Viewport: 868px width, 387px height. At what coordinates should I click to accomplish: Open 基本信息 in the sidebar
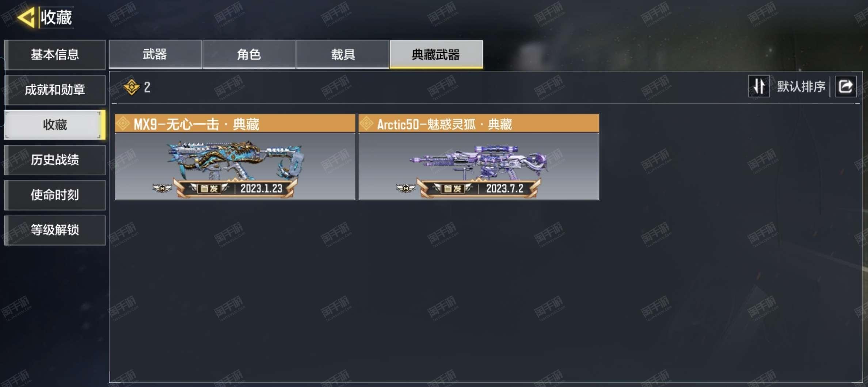[x=55, y=55]
